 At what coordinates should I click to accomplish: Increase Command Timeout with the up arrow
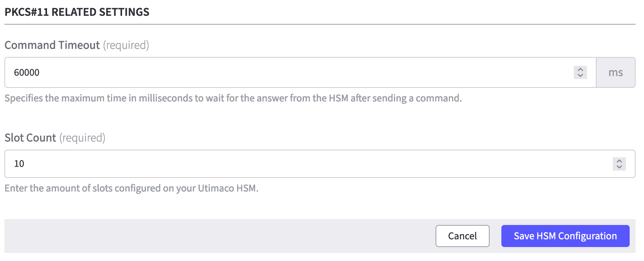[580, 69]
